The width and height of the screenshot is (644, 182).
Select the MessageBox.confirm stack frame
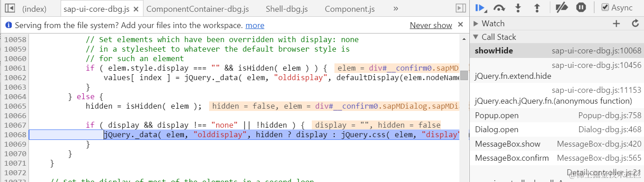tap(557, 158)
